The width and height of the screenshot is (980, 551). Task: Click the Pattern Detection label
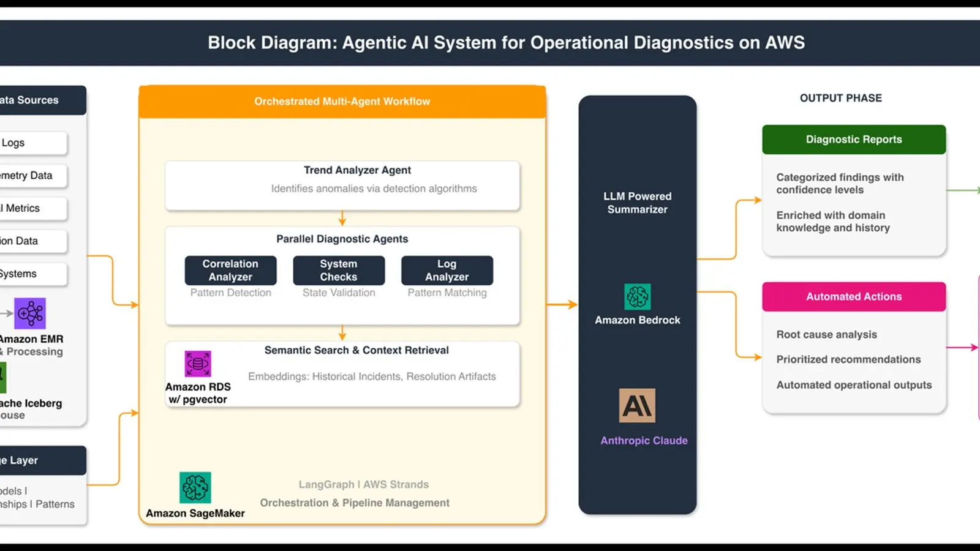230,293
